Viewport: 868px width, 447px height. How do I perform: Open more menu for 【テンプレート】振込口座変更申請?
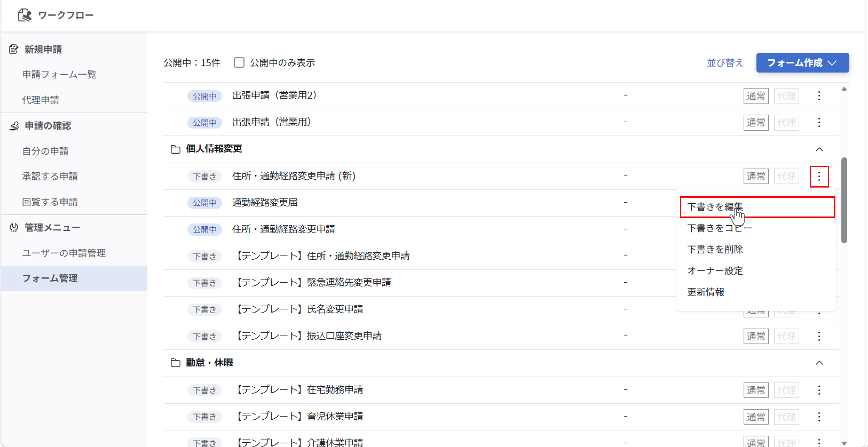[819, 336]
